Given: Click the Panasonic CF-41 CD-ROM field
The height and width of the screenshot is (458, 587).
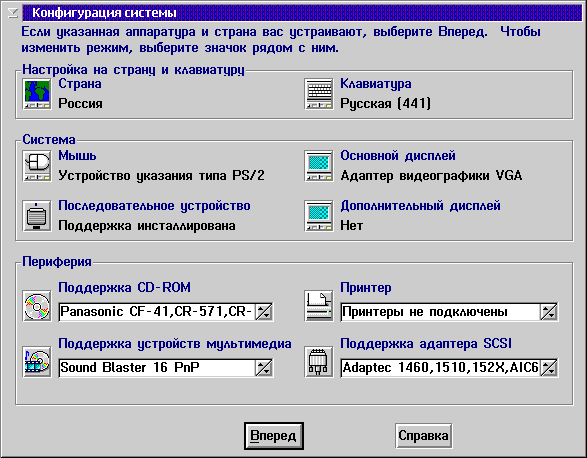Looking at the screenshot, I should point(157,312).
